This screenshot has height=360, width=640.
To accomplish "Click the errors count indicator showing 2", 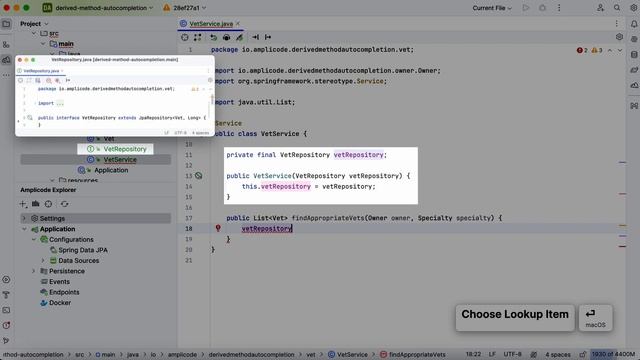I will [582, 50].
